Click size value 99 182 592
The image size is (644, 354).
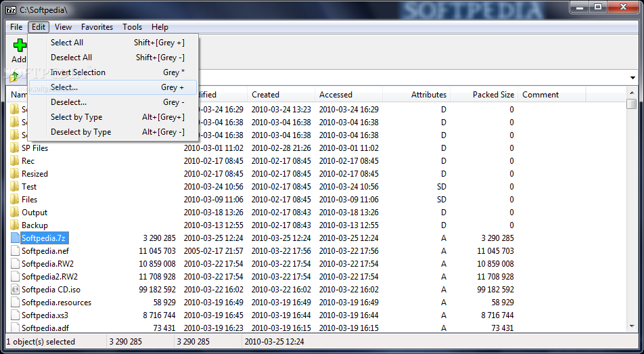coord(158,290)
